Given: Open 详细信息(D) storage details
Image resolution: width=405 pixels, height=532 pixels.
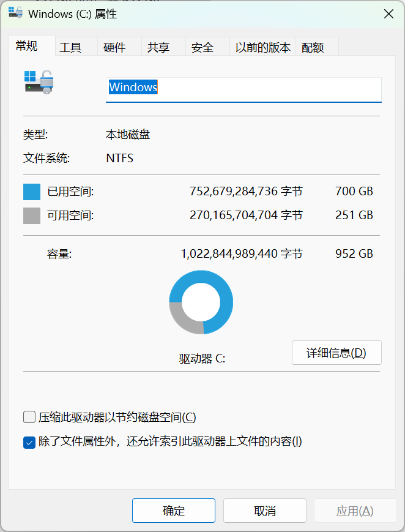Looking at the screenshot, I should coord(336,353).
